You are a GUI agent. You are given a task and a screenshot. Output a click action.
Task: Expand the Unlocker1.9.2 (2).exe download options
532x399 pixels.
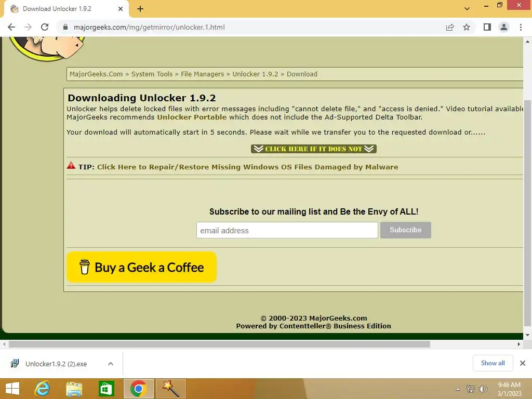(111, 364)
